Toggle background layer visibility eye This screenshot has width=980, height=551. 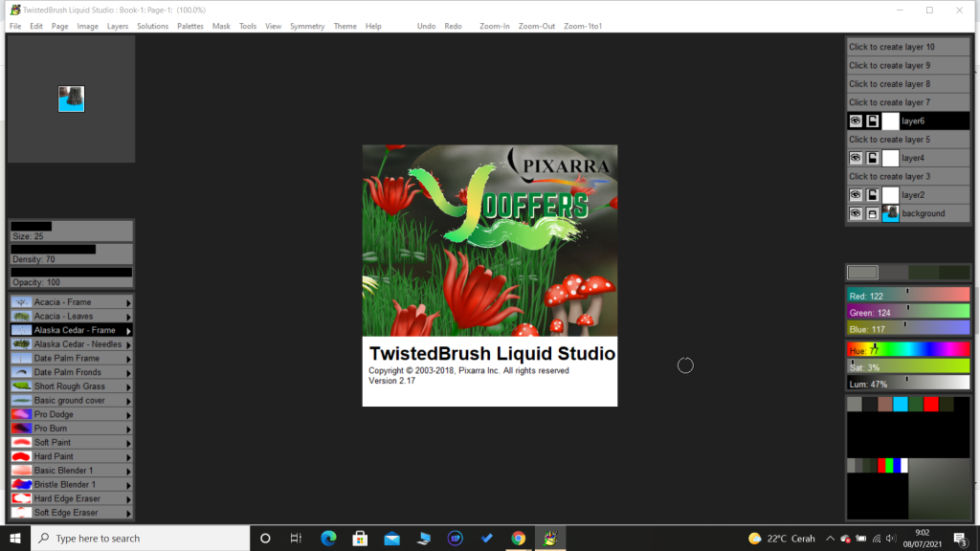pyautogui.click(x=856, y=213)
